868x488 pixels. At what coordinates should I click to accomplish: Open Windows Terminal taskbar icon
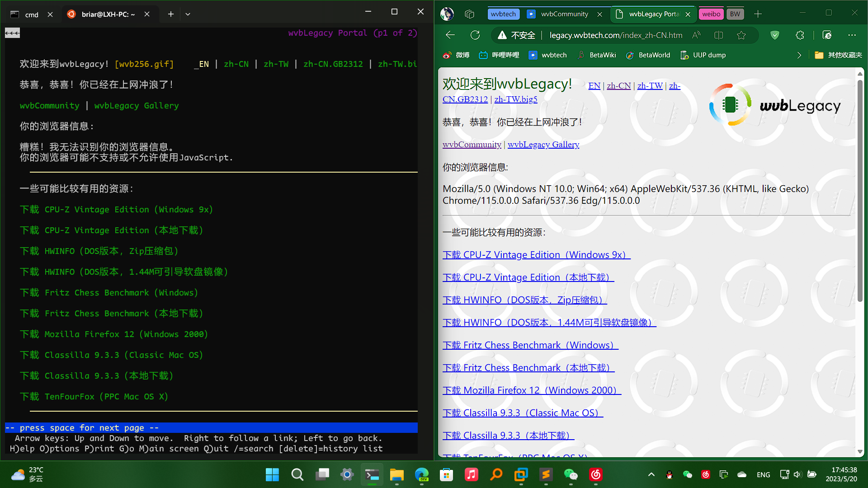coord(372,474)
